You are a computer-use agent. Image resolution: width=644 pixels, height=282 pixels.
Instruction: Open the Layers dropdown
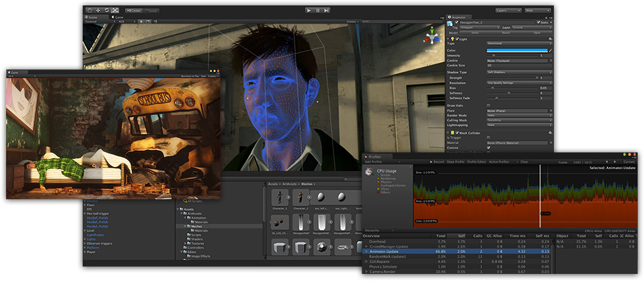tap(508, 11)
